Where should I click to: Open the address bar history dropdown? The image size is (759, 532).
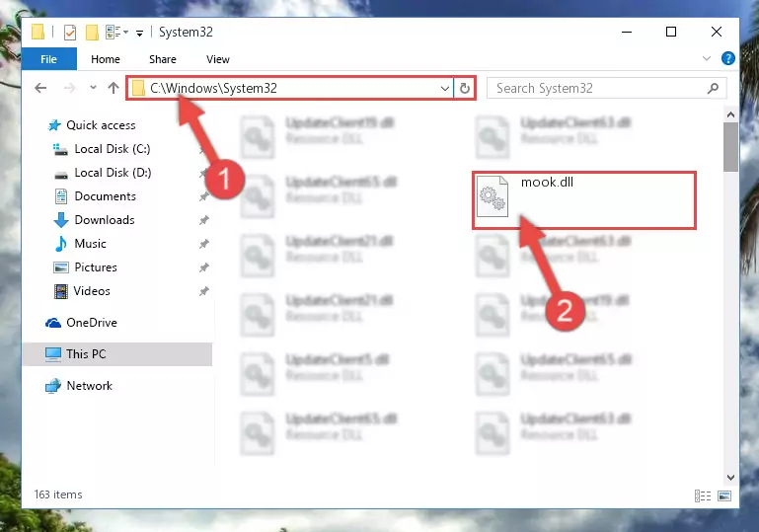point(444,88)
